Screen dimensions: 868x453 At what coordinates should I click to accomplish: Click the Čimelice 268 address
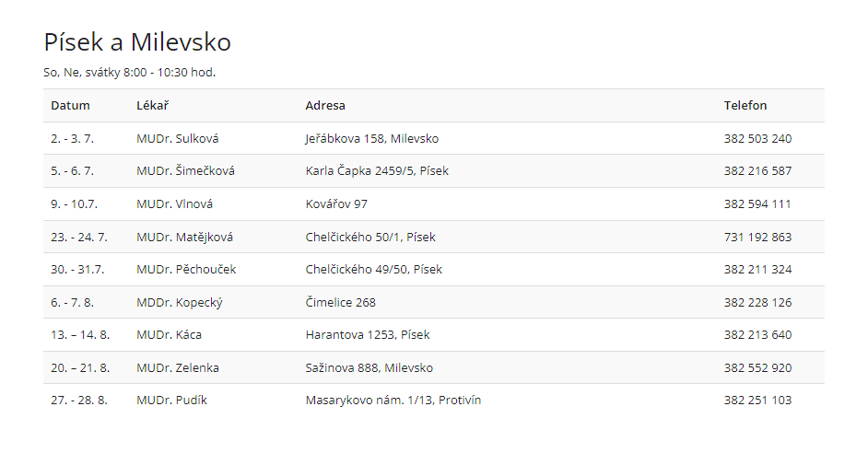[x=340, y=303]
